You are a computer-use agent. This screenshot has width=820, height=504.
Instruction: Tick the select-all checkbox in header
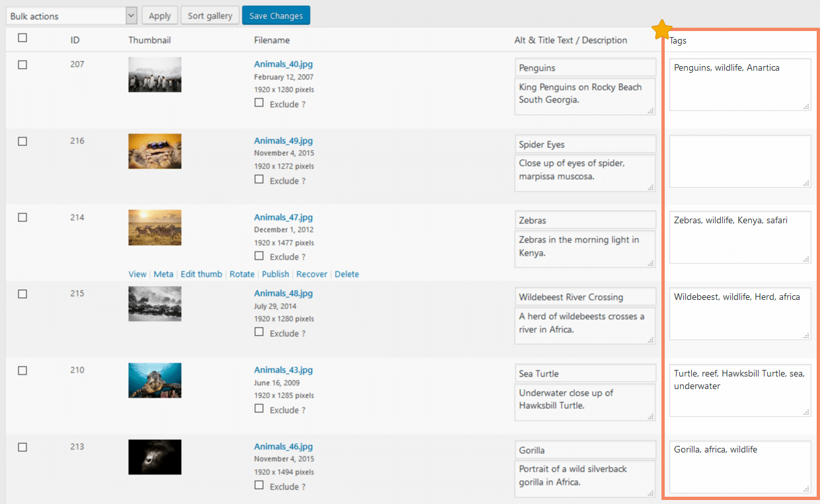[22, 38]
